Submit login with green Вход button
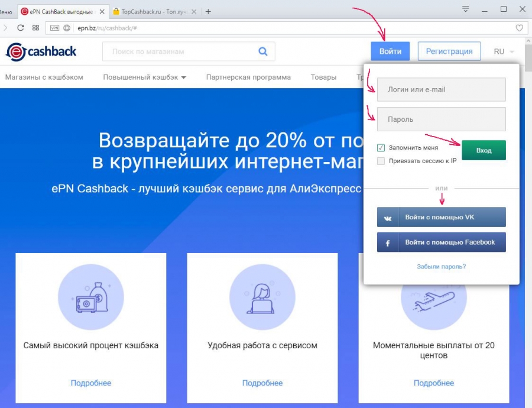This screenshot has height=408, width=532. pyautogui.click(x=484, y=150)
